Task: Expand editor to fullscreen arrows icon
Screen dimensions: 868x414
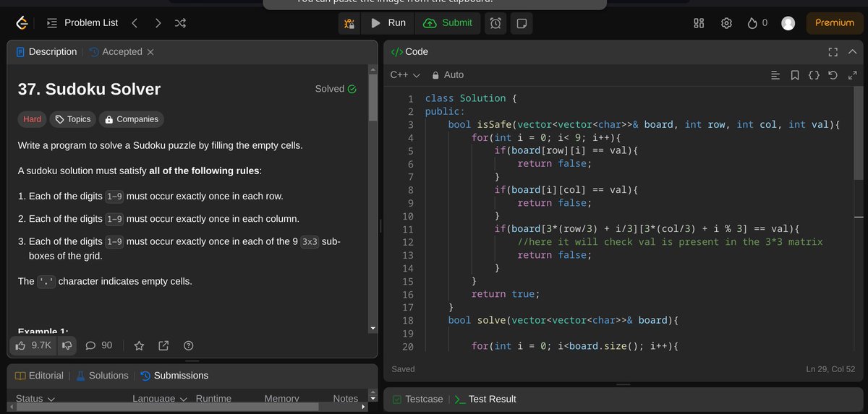Action: [x=852, y=75]
